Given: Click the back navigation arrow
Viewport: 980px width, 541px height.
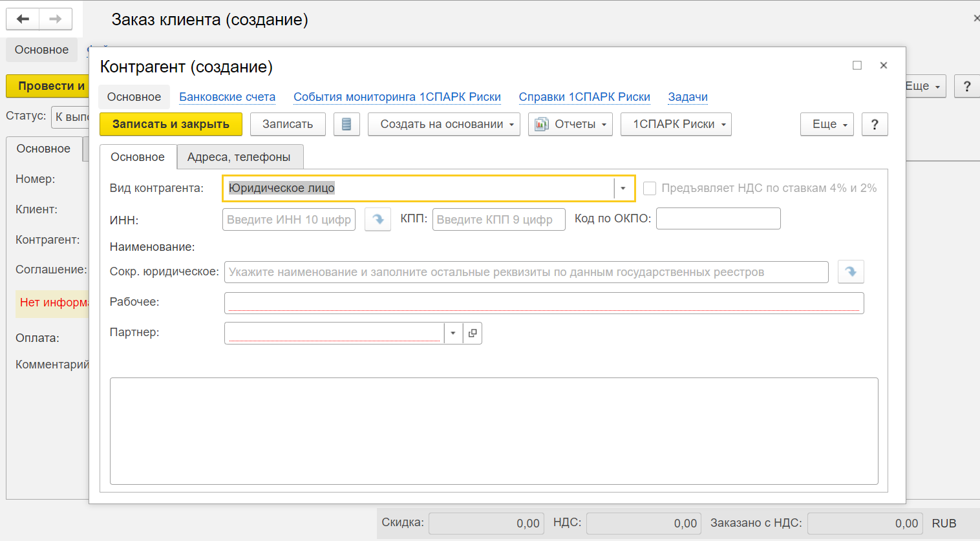Looking at the screenshot, I should (x=23, y=19).
